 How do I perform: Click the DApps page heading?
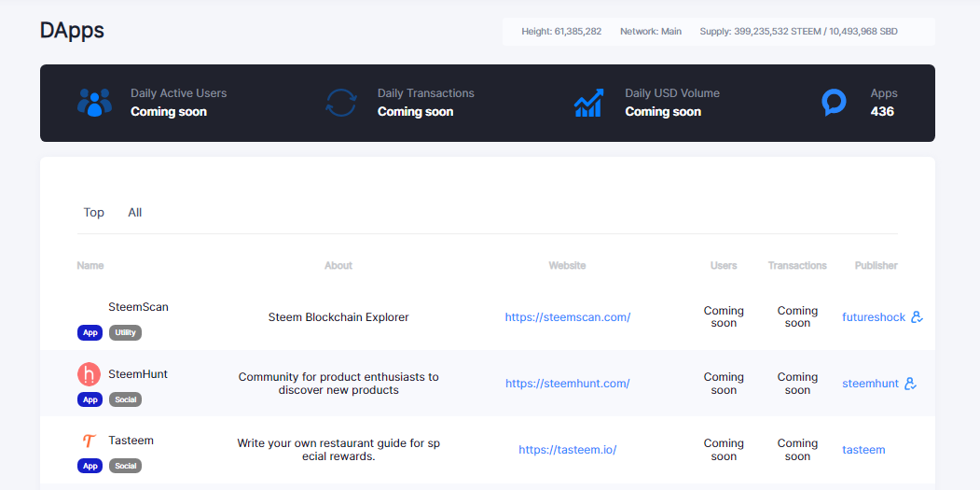72,30
